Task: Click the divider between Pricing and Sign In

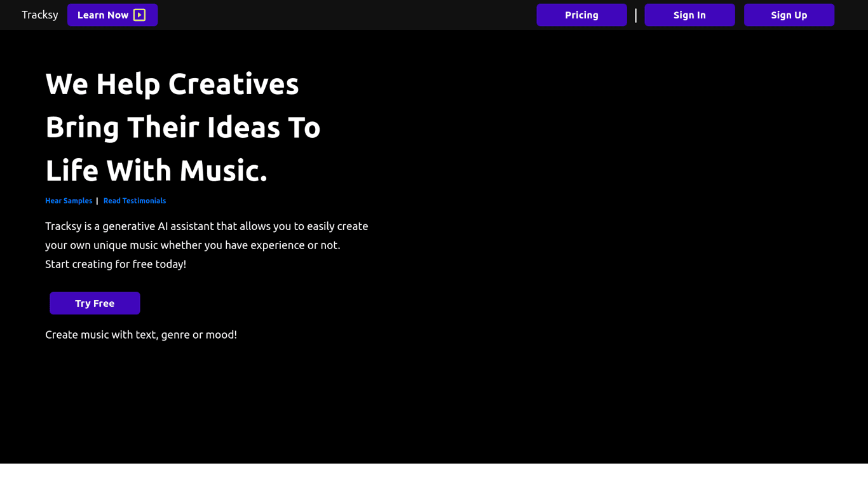Action: pos(635,15)
